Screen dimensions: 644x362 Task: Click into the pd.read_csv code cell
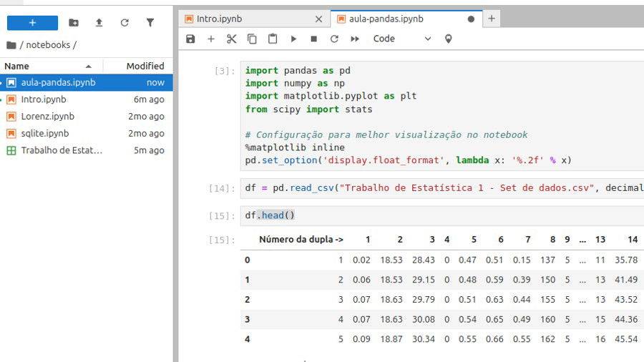coord(442,188)
